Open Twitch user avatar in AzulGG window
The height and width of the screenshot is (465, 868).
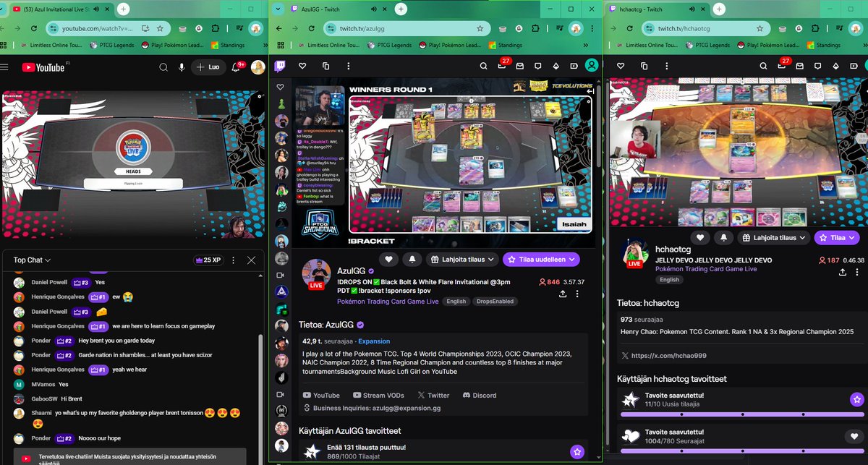click(592, 65)
